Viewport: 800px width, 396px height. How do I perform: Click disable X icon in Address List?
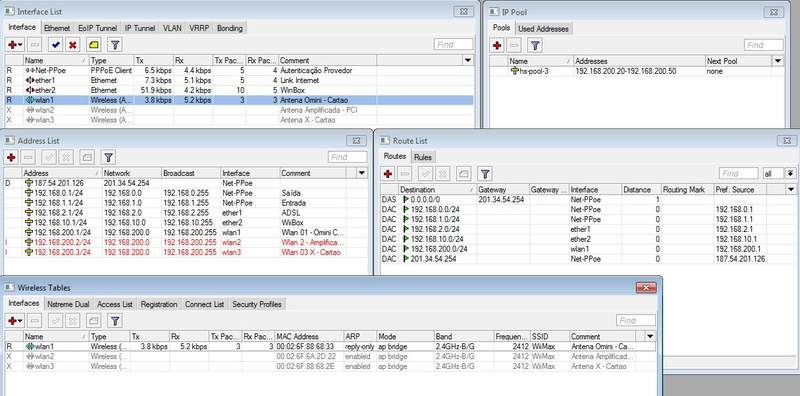pyautogui.click(x=66, y=157)
